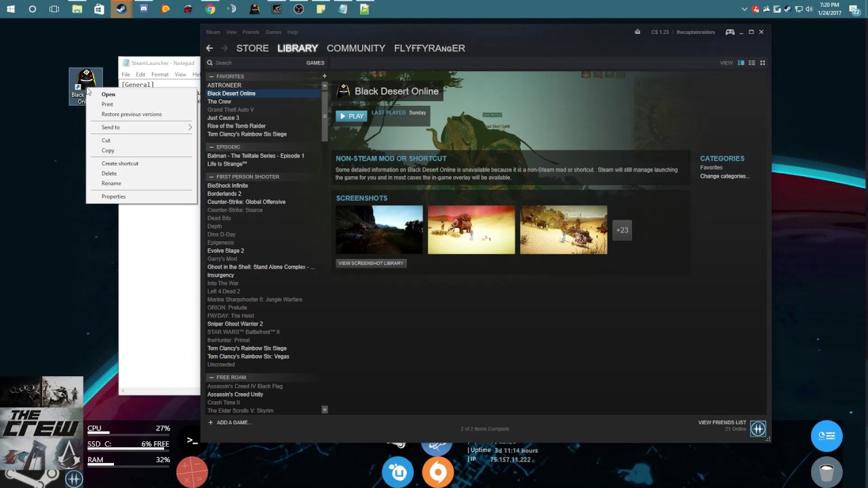
Task: Open File Explorer from the taskbar
Action: pyautogui.click(x=77, y=9)
